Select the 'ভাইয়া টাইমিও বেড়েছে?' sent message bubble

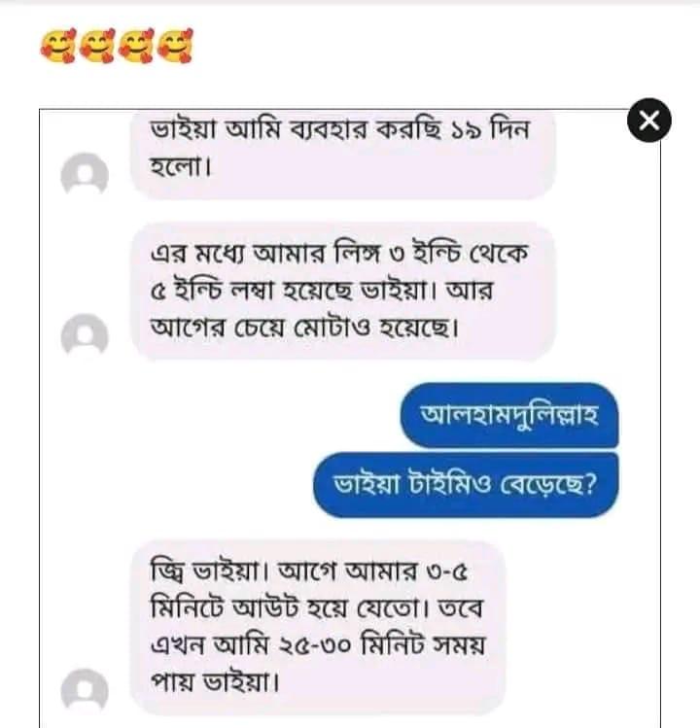(466, 485)
